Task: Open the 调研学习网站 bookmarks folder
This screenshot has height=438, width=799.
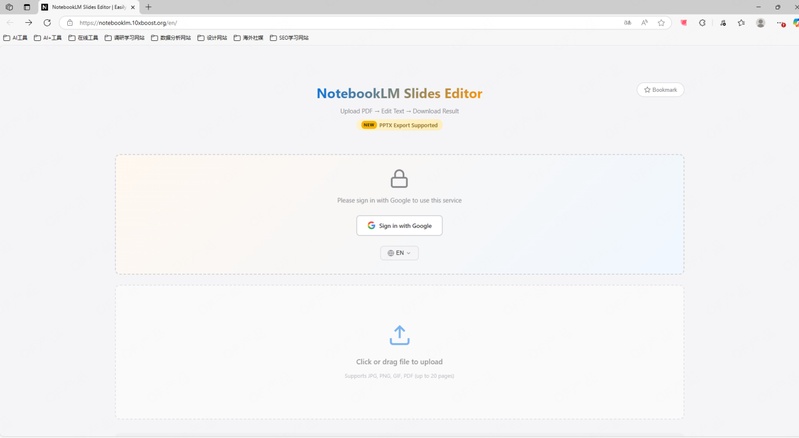Action: [124, 38]
